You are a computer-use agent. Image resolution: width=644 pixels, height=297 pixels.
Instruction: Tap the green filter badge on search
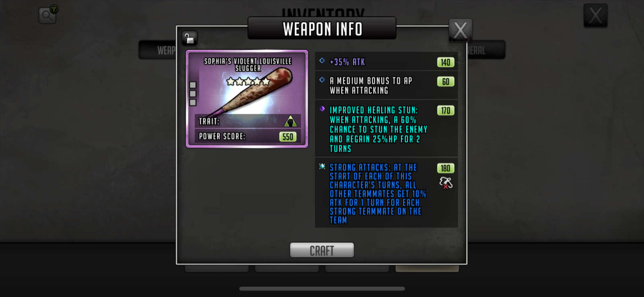pos(54,9)
